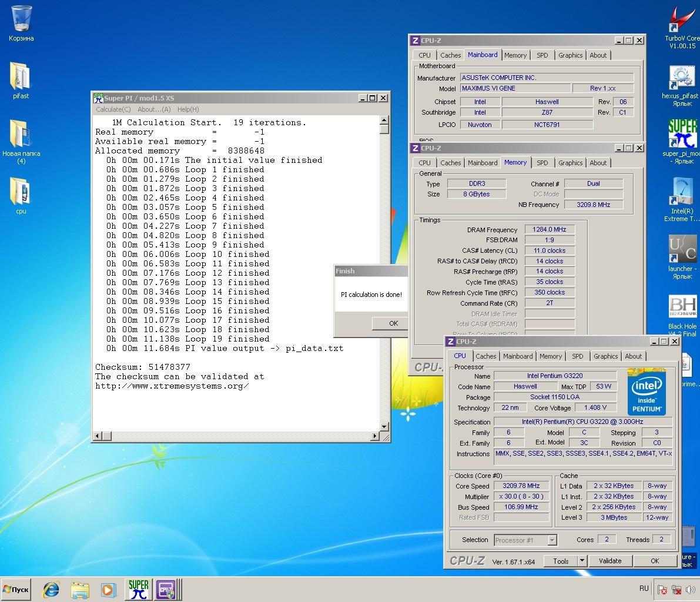The image size is (700, 602).
Task: Click the CAS# Latency 11.0 clocks value
Action: click(549, 250)
